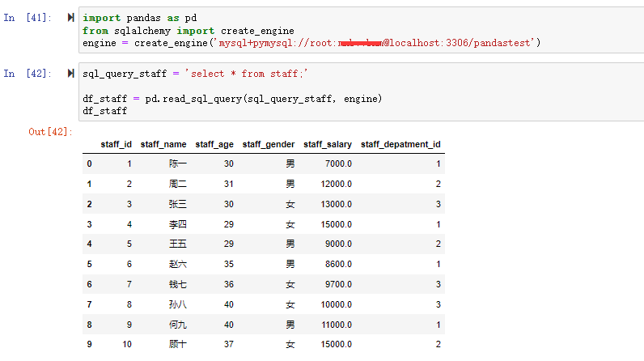The height and width of the screenshot is (361, 644).
Task: Select the In [42] prompt label
Action: pos(28,74)
